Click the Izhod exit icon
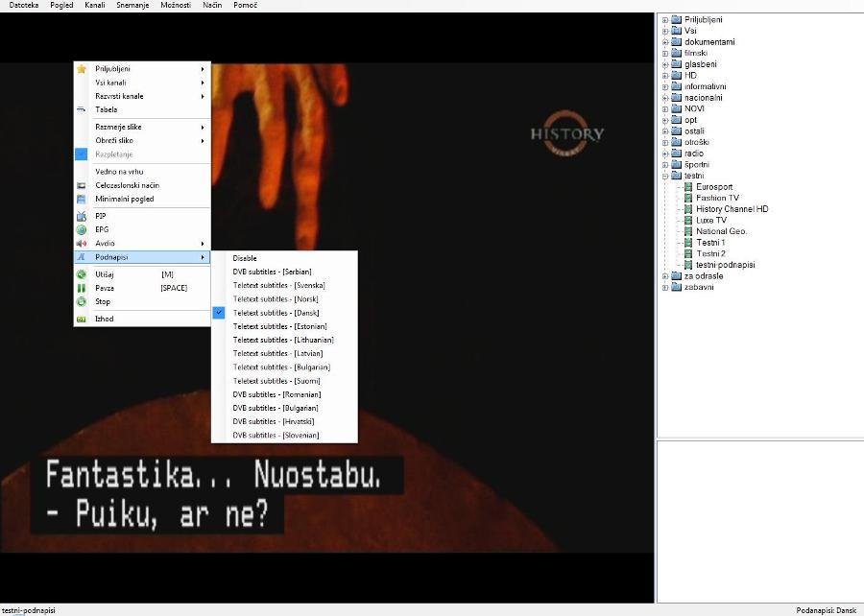The width and height of the screenshot is (864, 616). click(x=82, y=319)
